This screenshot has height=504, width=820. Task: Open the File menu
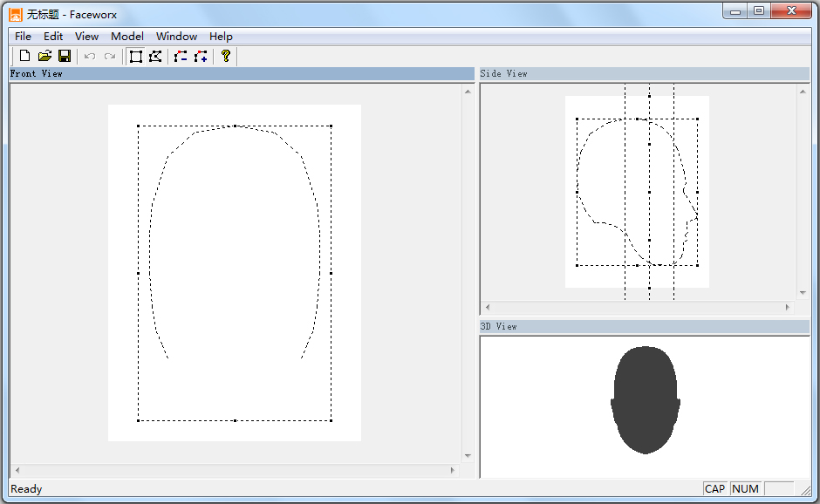point(23,36)
